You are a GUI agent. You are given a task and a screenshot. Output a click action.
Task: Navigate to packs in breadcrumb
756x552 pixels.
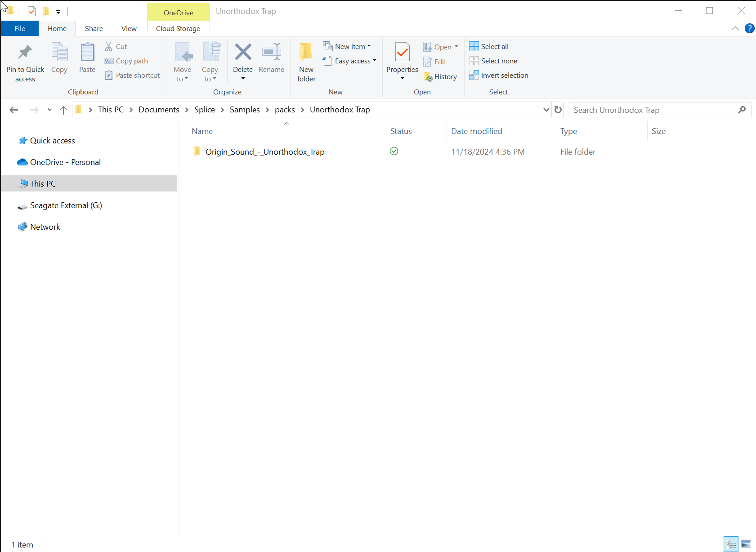coord(285,110)
